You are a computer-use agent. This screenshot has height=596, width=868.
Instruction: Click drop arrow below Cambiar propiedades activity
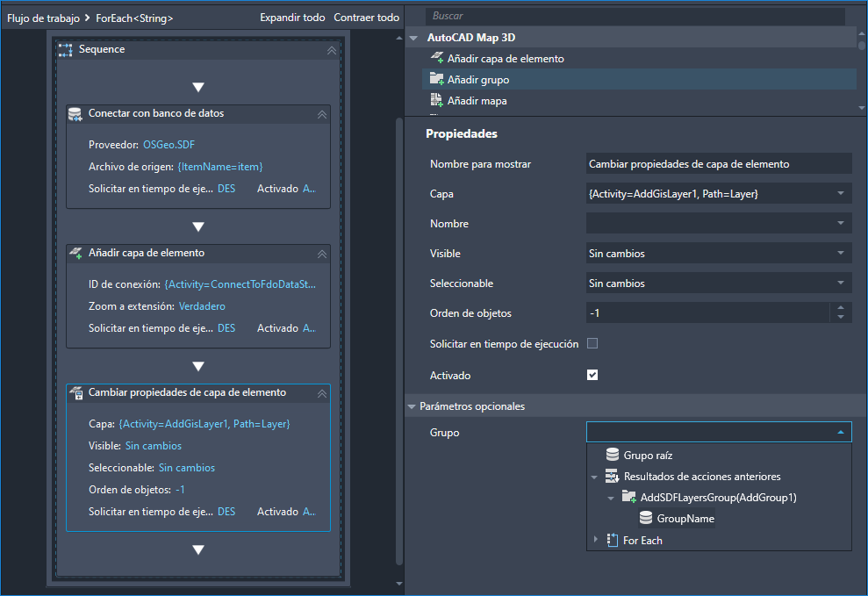pyautogui.click(x=198, y=549)
